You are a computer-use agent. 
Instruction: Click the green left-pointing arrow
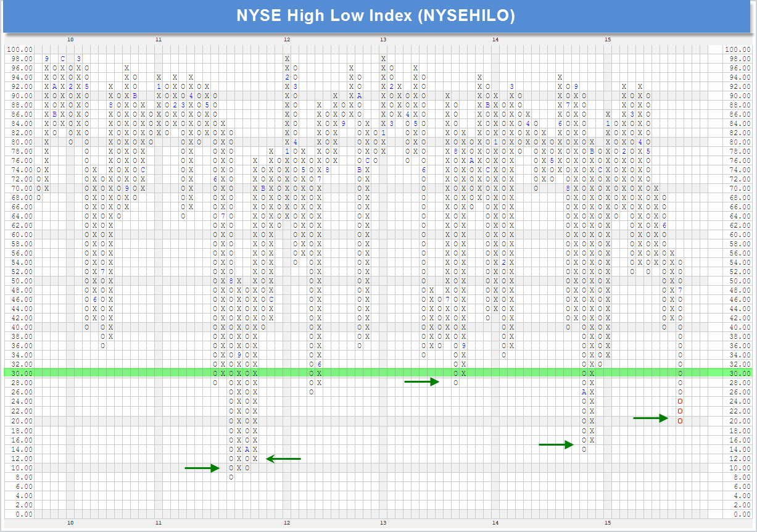(x=283, y=459)
